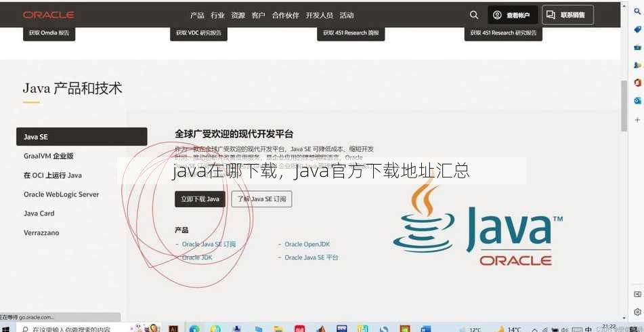Image resolution: width=644 pixels, height=332 pixels.
Task: Open the Oracle Java SE 平台 link
Action: coord(312,257)
